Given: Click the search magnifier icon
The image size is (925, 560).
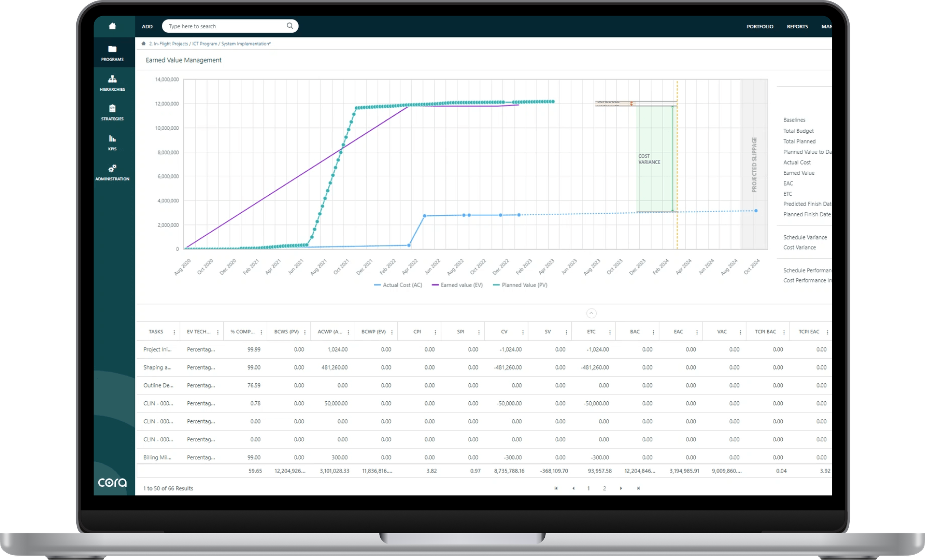Looking at the screenshot, I should [290, 26].
